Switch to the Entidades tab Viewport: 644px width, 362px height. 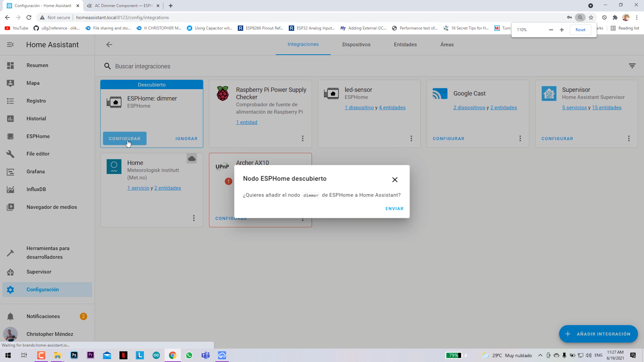pos(405,44)
